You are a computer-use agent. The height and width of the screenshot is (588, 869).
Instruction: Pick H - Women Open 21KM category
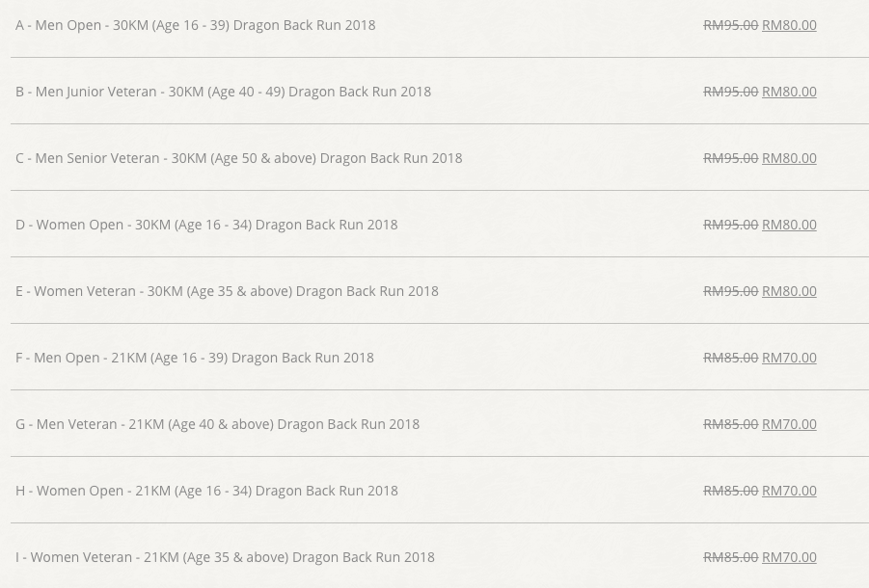pos(206,491)
